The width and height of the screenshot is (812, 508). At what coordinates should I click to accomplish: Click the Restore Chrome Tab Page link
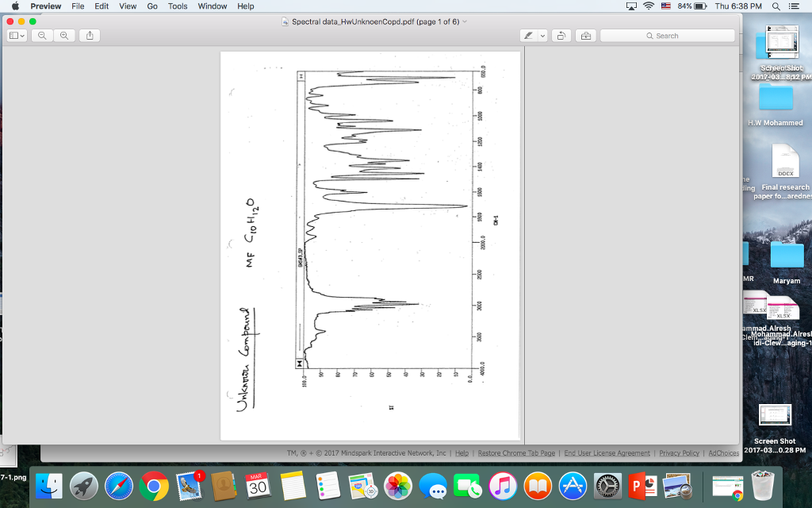click(516, 453)
